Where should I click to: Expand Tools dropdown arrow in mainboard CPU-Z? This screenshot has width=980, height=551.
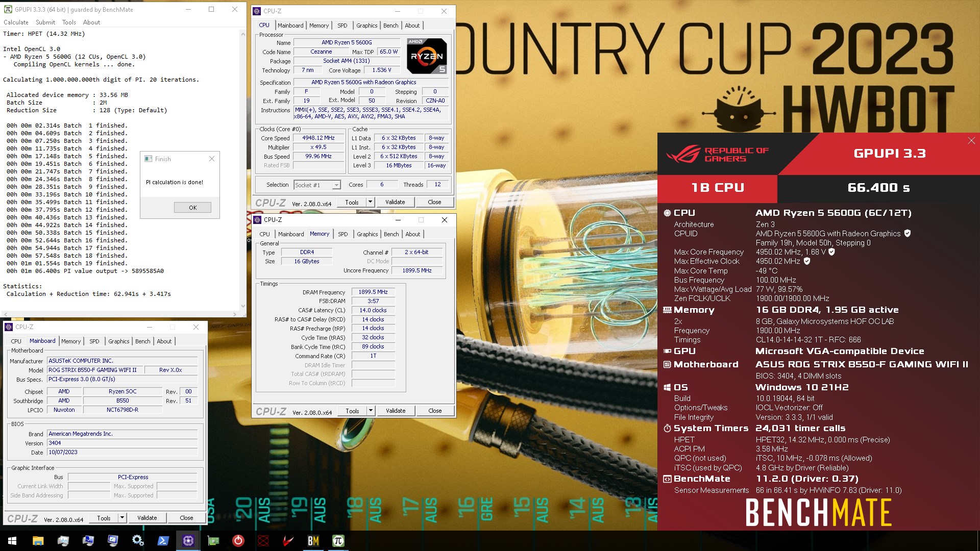[x=122, y=518]
